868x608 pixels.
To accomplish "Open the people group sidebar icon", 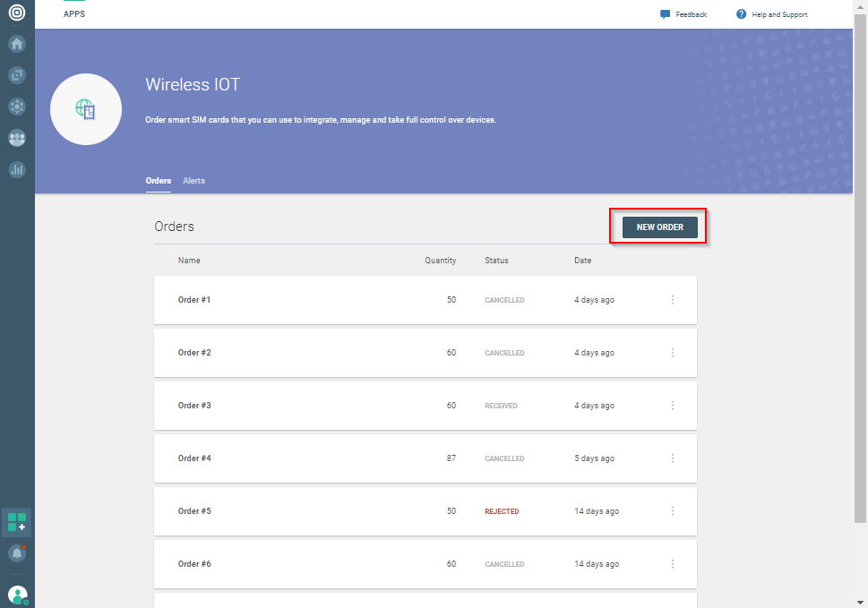I will 17,138.
